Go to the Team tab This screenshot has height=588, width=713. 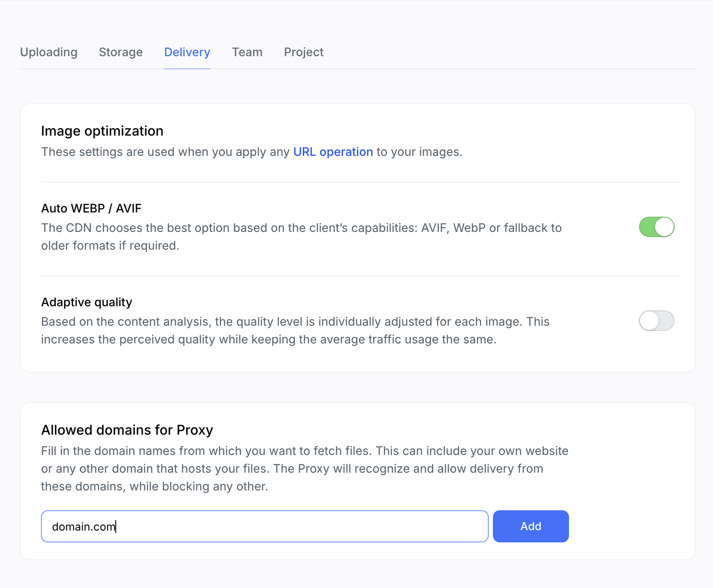pyautogui.click(x=247, y=52)
